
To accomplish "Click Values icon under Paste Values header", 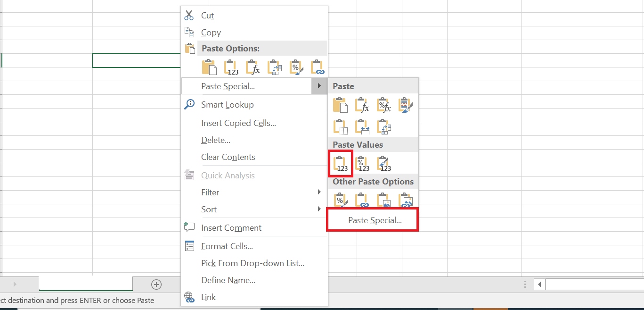I will click(x=340, y=163).
